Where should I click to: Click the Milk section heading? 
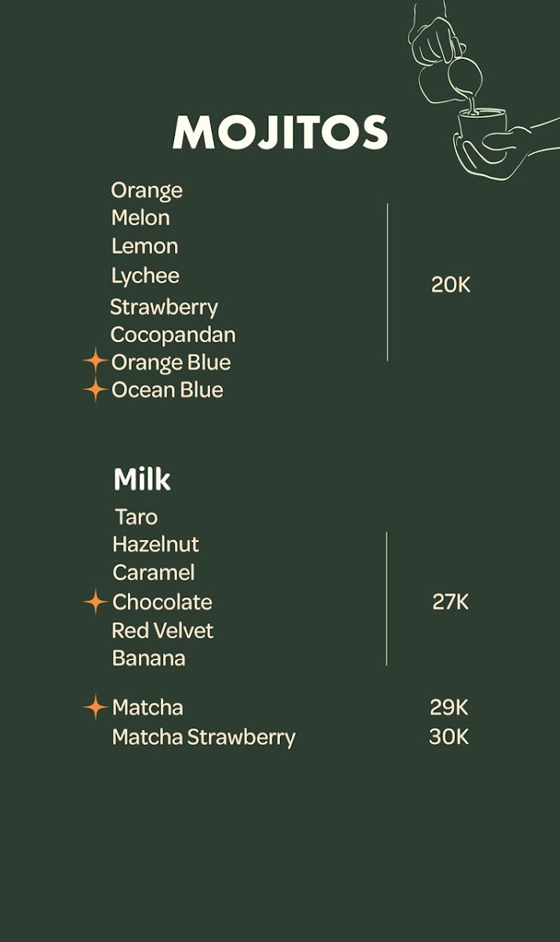(x=142, y=479)
